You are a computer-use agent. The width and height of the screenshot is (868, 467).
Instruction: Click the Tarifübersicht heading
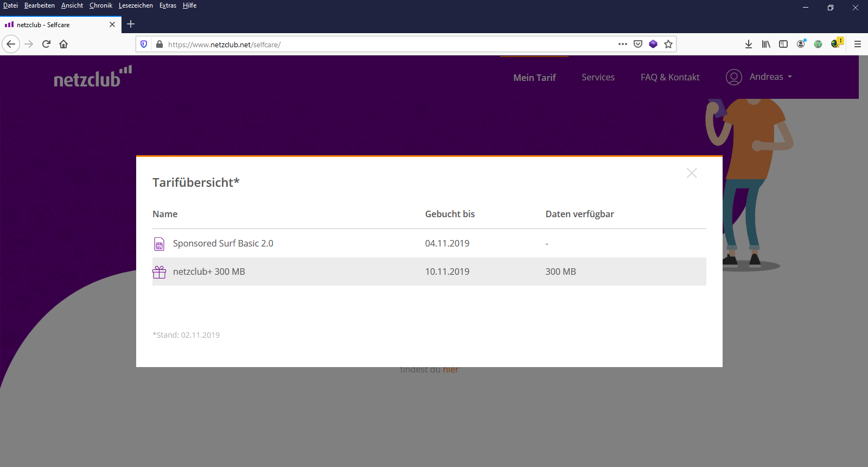(196, 182)
